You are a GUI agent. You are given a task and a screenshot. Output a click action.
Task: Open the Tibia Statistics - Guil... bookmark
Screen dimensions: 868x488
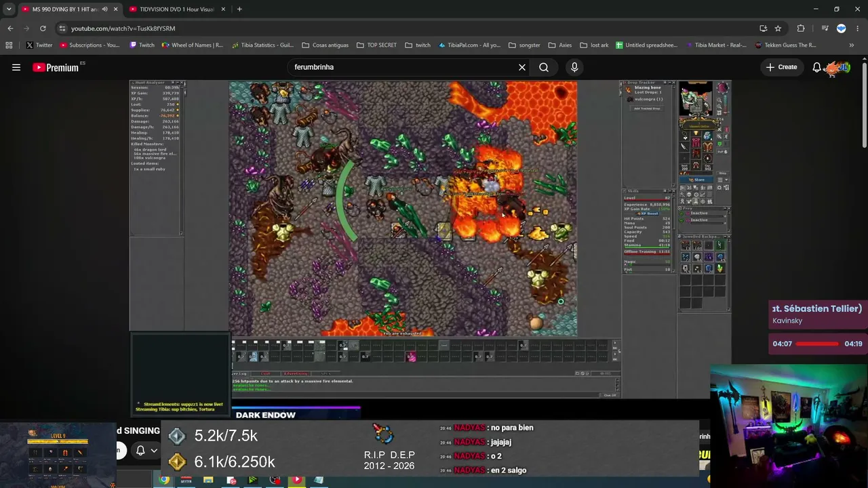(262, 45)
